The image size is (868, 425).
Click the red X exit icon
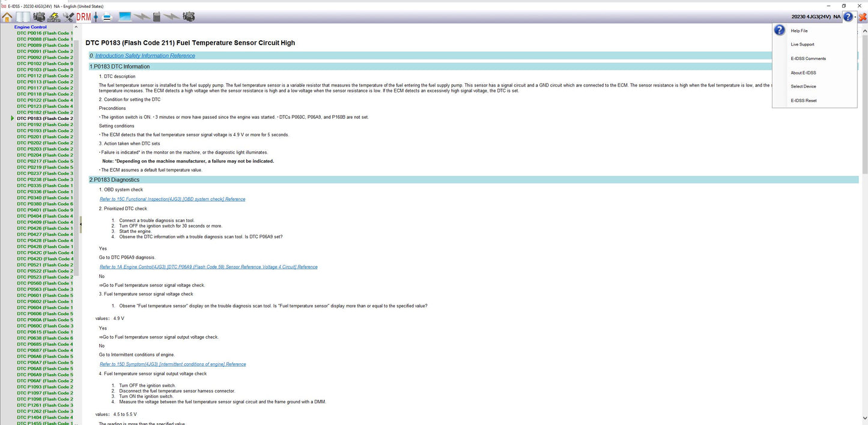point(862,17)
